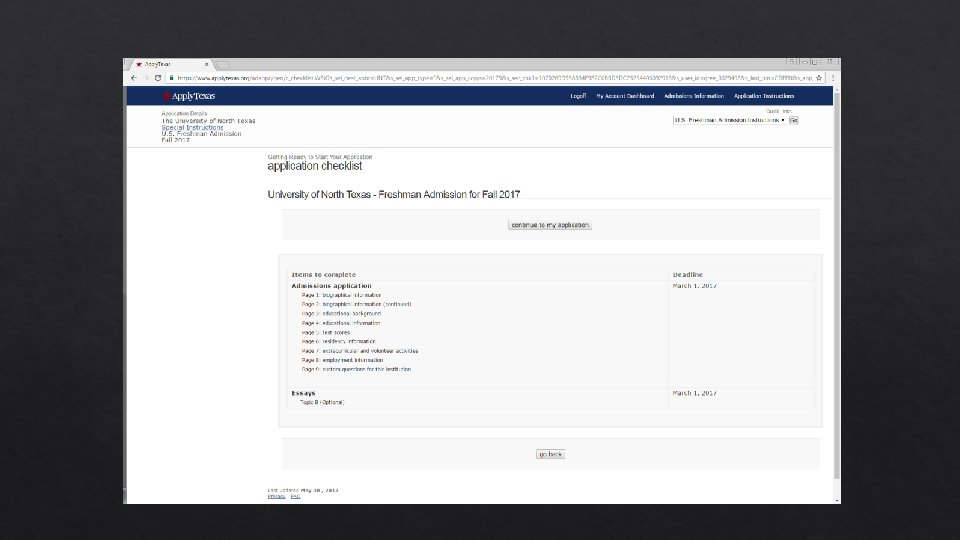The image size is (960, 540).
Task: Open Page 2 biographical information continued
Action: click(356, 304)
